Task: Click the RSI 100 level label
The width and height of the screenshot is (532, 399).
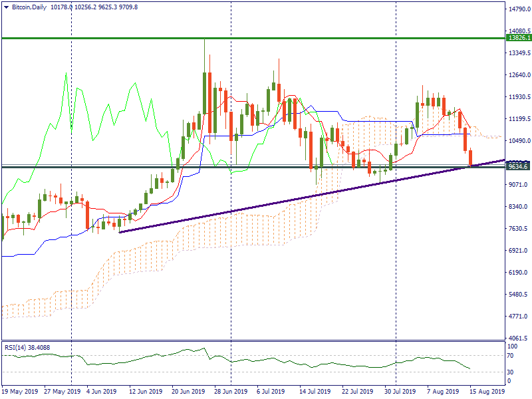Action: 512,346
